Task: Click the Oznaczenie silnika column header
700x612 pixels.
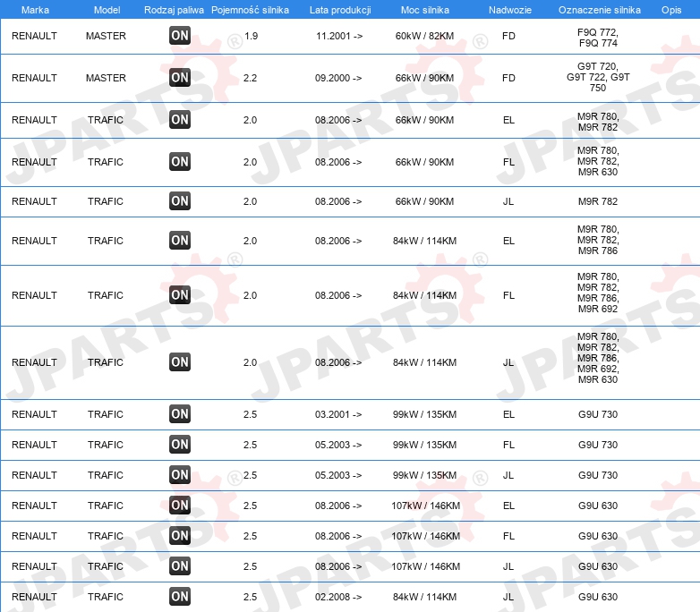Action: 600,10
